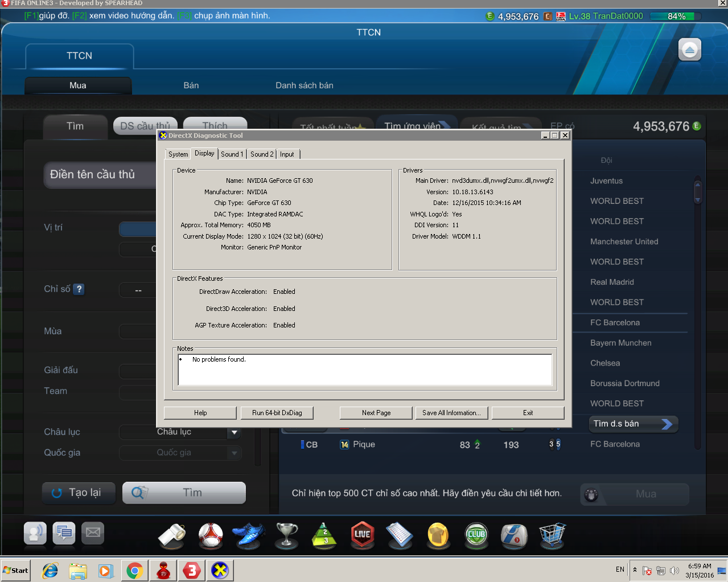
Task: Click the help question mark beside Chỉ số
Action: click(79, 289)
